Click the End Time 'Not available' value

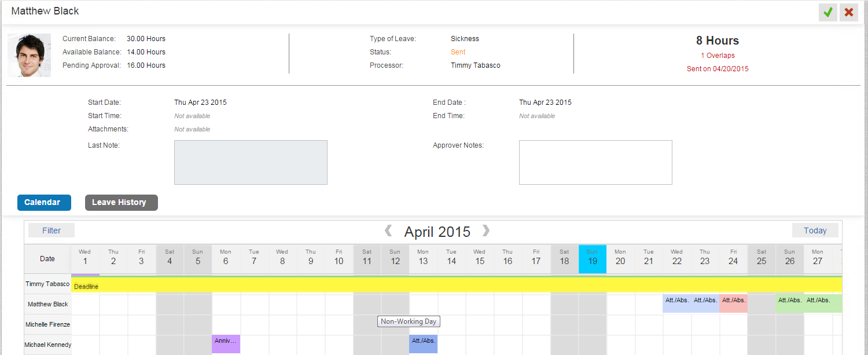click(537, 116)
